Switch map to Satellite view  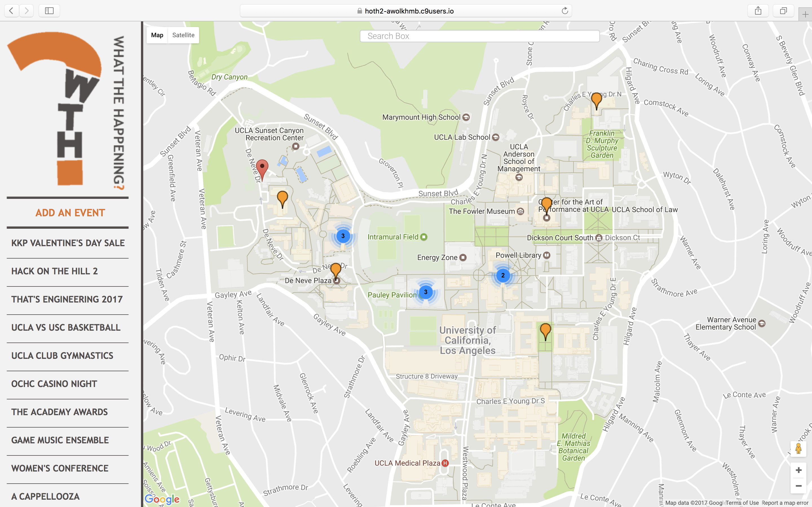pyautogui.click(x=183, y=35)
